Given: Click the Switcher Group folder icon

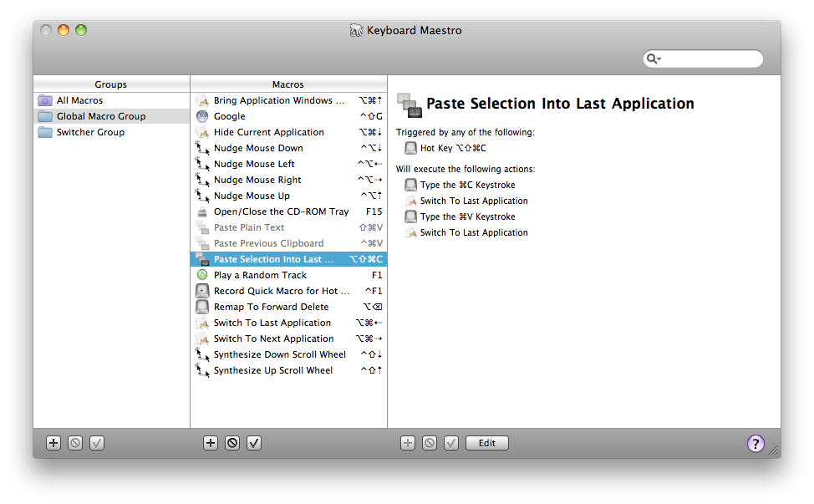Looking at the screenshot, I should [x=45, y=132].
